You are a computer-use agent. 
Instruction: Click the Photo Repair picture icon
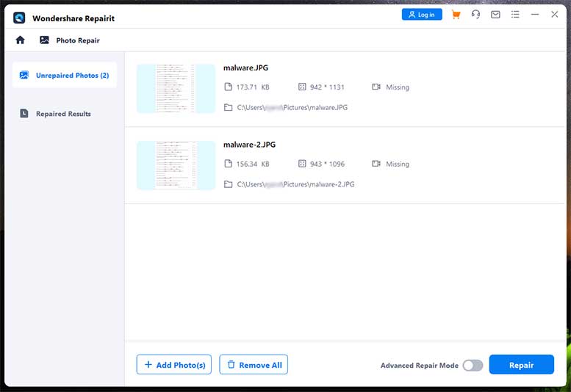(44, 40)
